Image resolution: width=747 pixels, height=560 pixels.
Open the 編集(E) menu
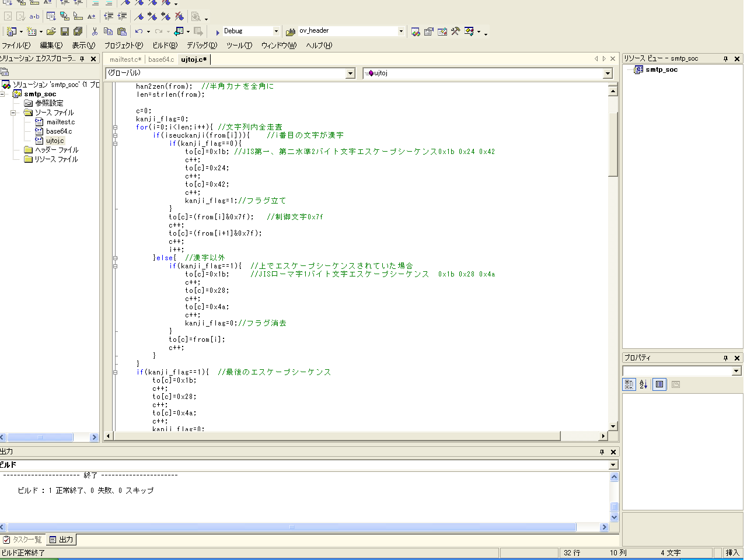coord(51,45)
